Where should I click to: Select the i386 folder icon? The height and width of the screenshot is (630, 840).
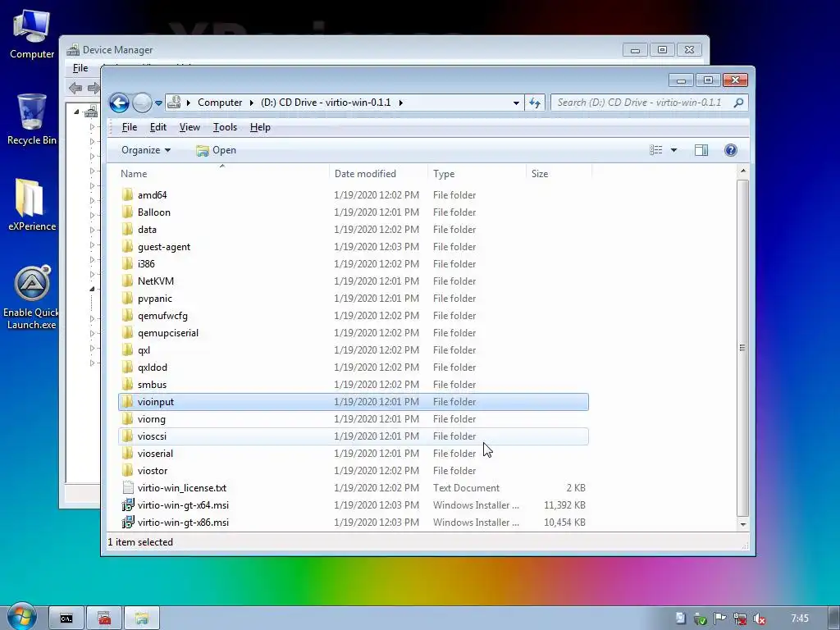[x=127, y=263]
